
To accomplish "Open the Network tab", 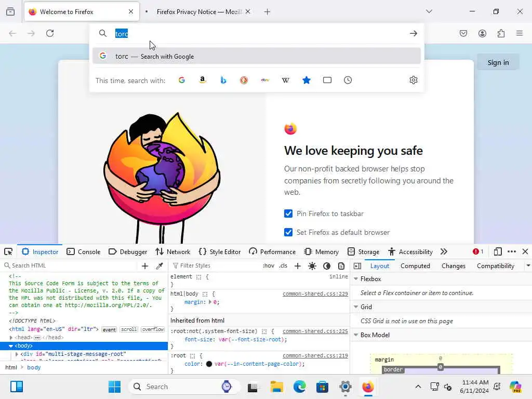I will pyautogui.click(x=173, y=252).
